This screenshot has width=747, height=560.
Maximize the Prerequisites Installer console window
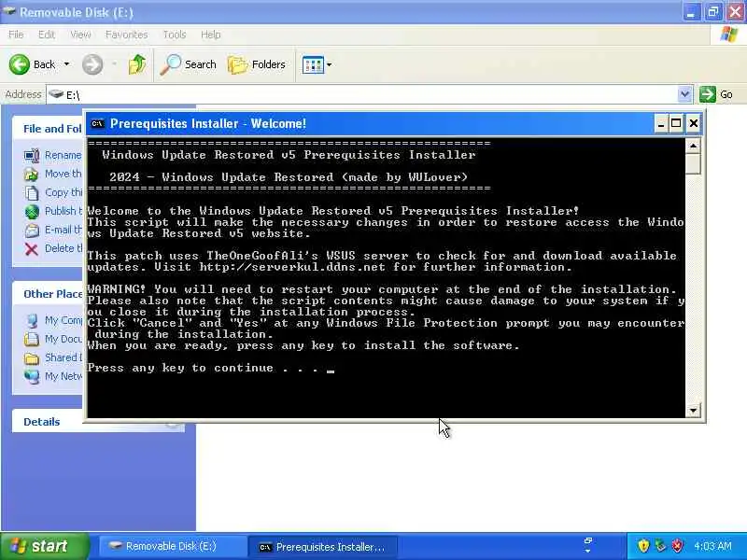[x=676, y=124]
